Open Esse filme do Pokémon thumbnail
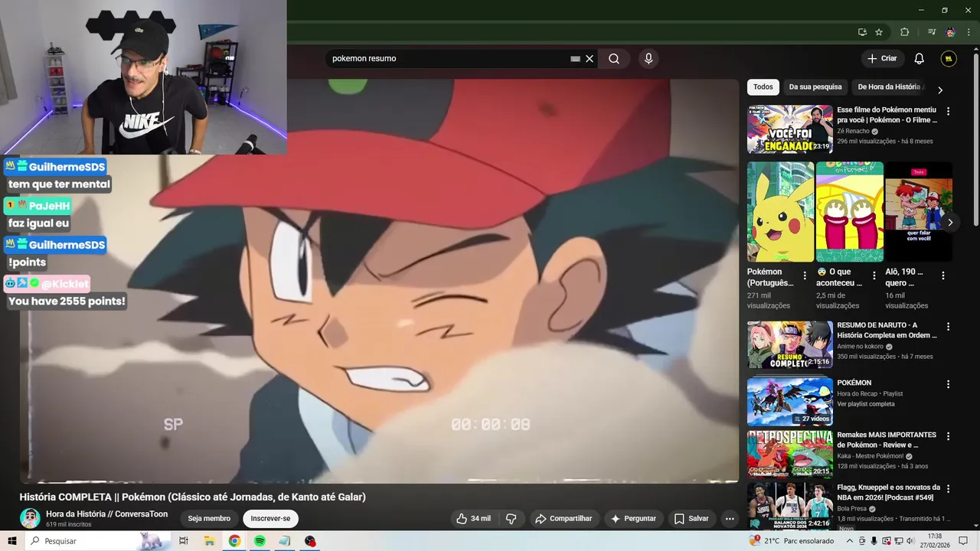 click(789, 129)
